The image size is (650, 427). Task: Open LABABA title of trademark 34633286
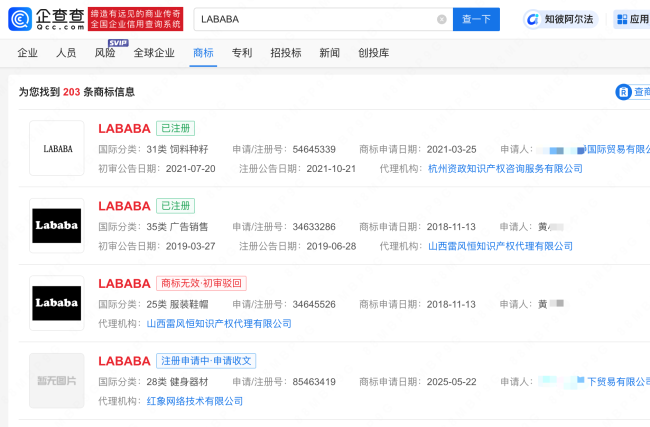(x=124, y=206)
